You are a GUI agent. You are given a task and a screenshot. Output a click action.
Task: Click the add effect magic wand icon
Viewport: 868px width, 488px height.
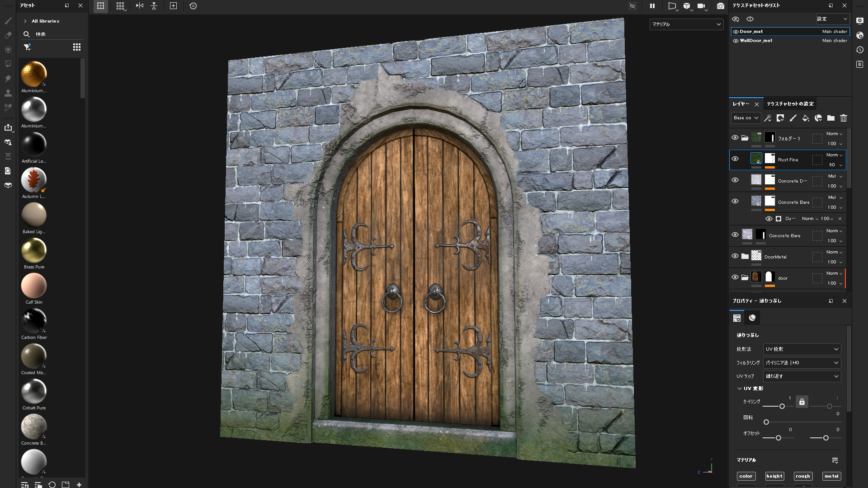[x=768, y=118]
